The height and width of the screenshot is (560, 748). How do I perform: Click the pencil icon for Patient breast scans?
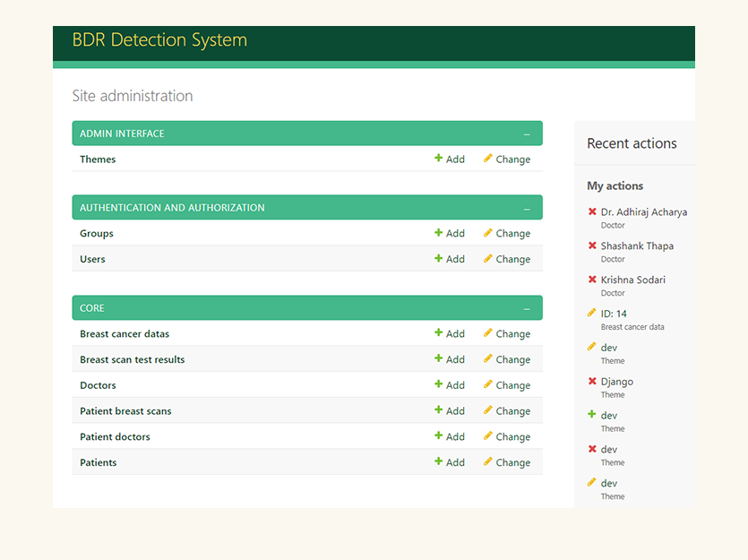487,409
